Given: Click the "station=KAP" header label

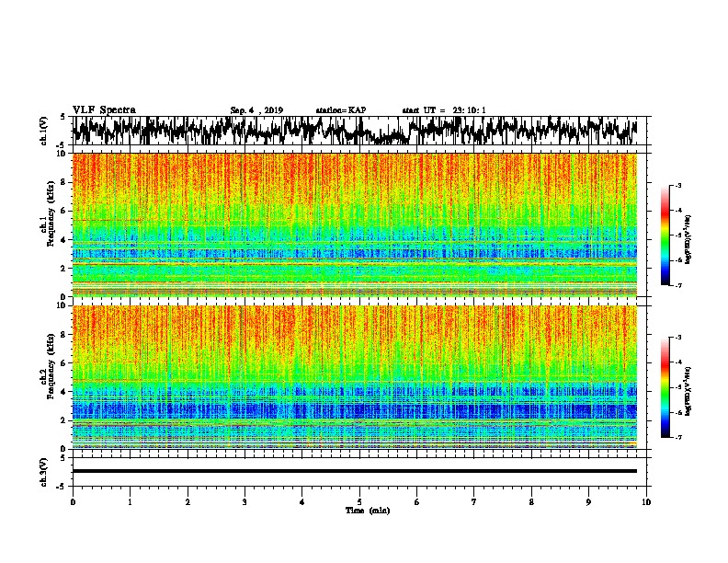Looking at the screenshot, I should pyautogui.click(x=341, y=110).
